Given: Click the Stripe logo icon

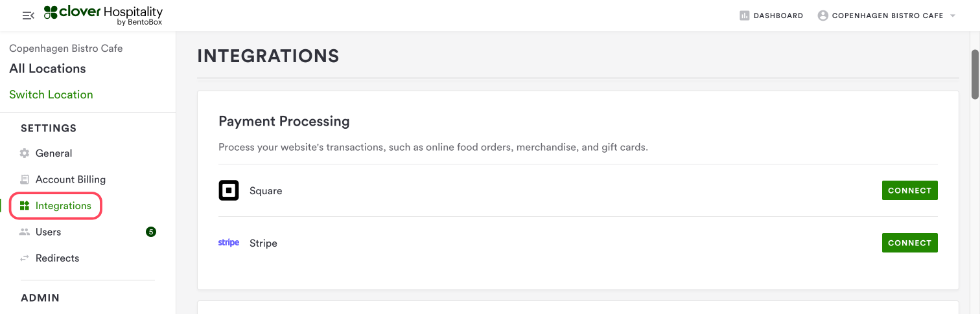Looking at the screenshot, I should click(229, 243).
